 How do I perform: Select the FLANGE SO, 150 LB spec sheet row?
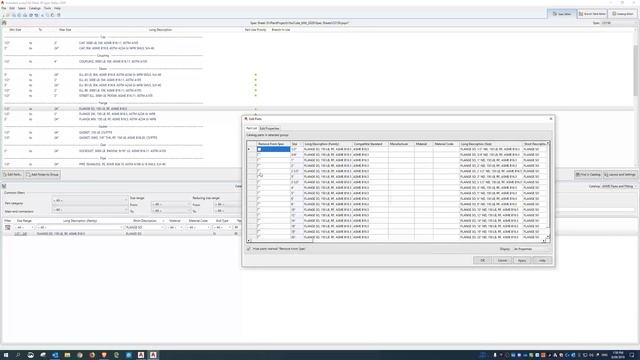tap(122, 109)
